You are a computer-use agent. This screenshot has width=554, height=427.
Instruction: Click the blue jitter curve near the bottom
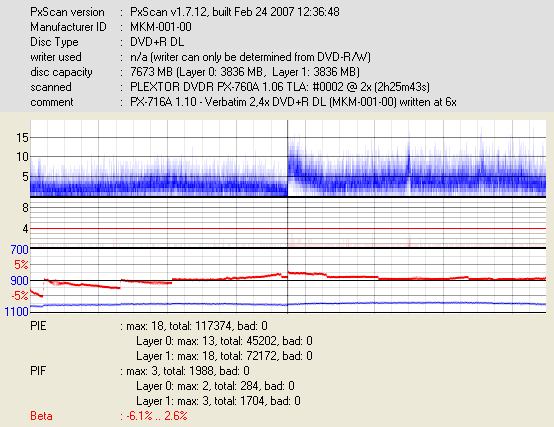(x=288, y=304)
